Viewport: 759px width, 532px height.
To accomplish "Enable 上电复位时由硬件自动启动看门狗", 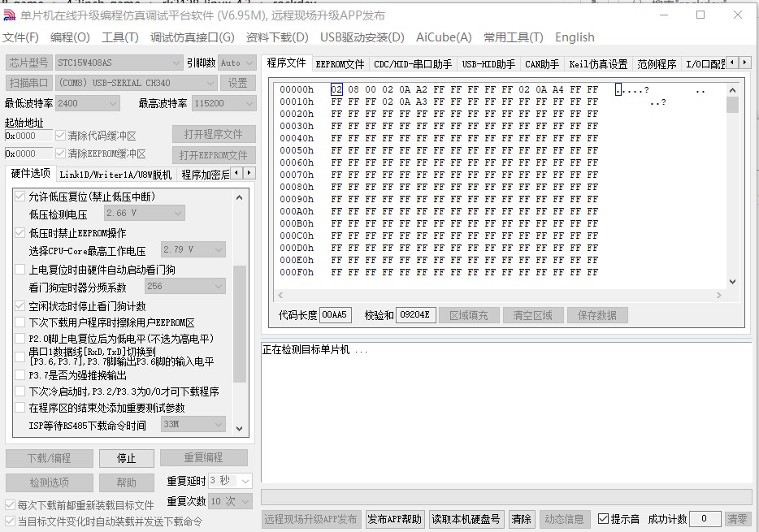I will 20,270.
